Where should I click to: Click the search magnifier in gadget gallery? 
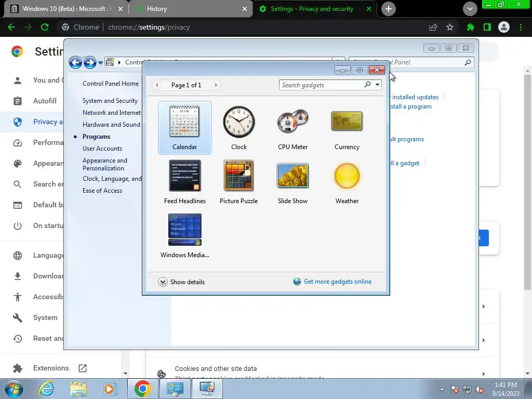point(367,85)
